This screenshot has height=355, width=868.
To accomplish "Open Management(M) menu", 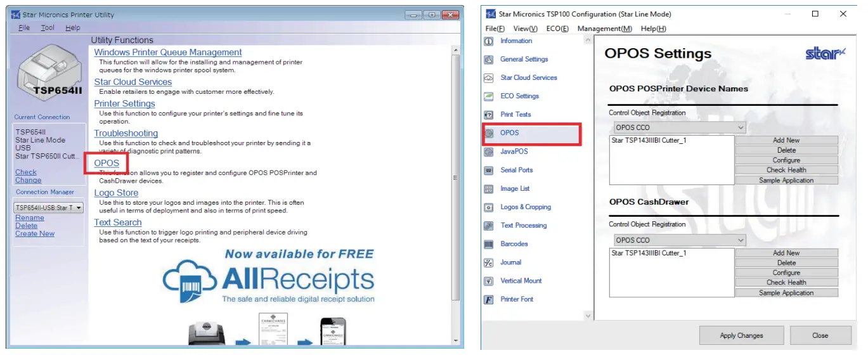I will pos(605,29).
